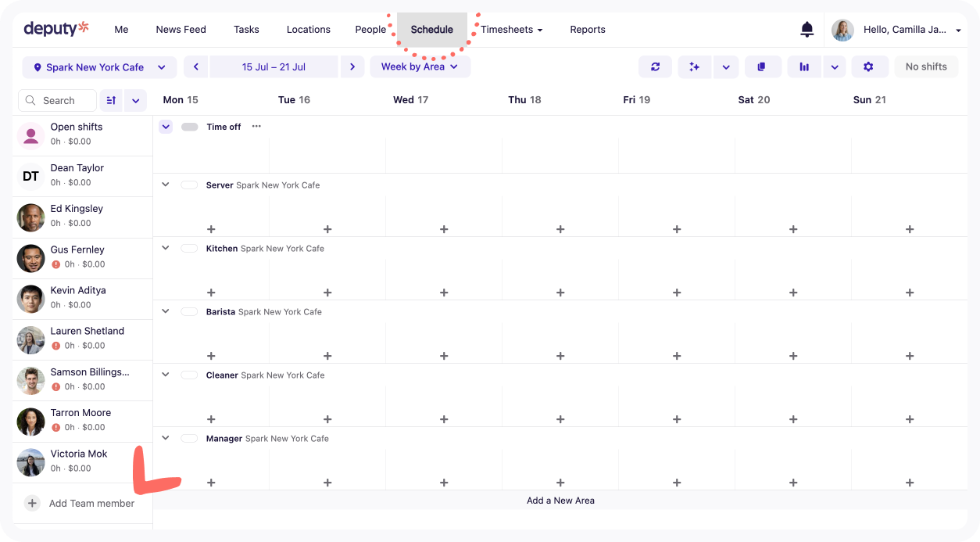Image resolution: width=980 pixels, height=542 pixels.
Task: Toggle the Kitchen area switch
Action: pos(188,248)
